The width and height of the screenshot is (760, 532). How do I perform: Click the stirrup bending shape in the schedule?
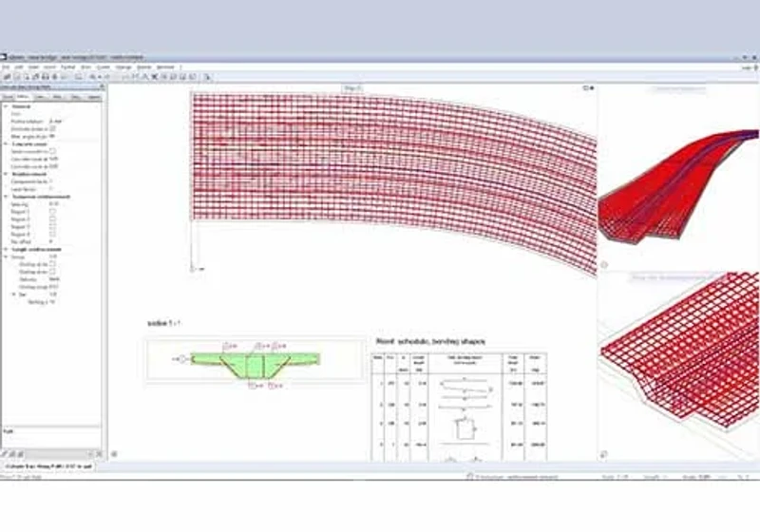tap(465, 427)
